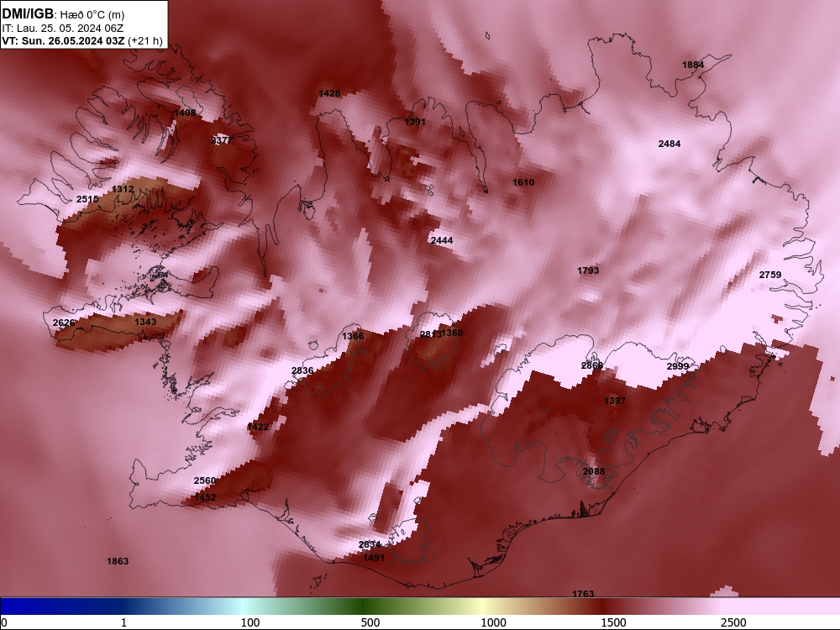
Task: Click the map value 2444
Action: coord(442,240)
